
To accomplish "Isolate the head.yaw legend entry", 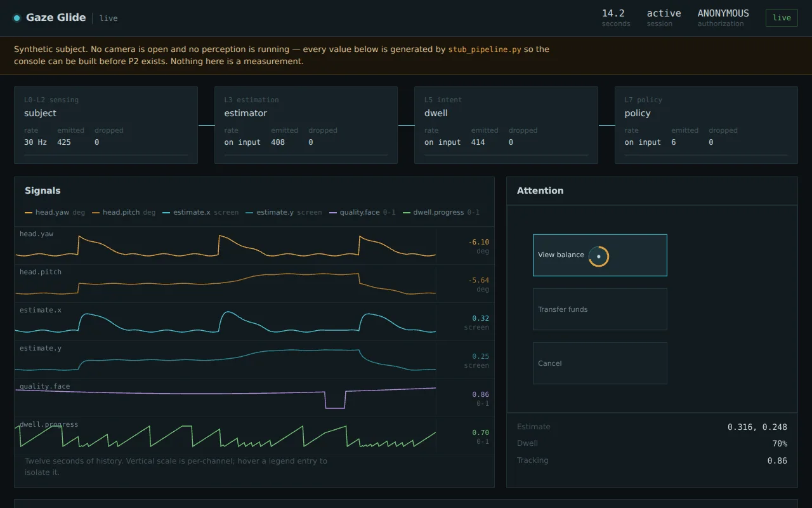I will tap(55, 212).
